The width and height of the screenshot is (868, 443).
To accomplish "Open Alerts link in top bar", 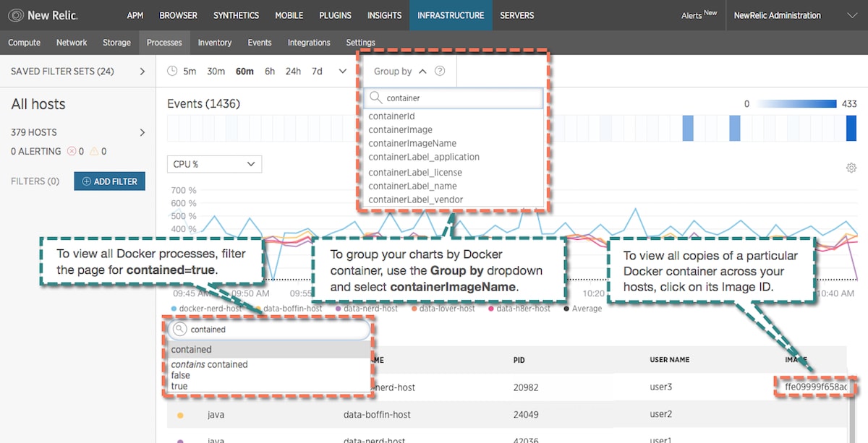I will pyautogui.click(x=699, y=15).
